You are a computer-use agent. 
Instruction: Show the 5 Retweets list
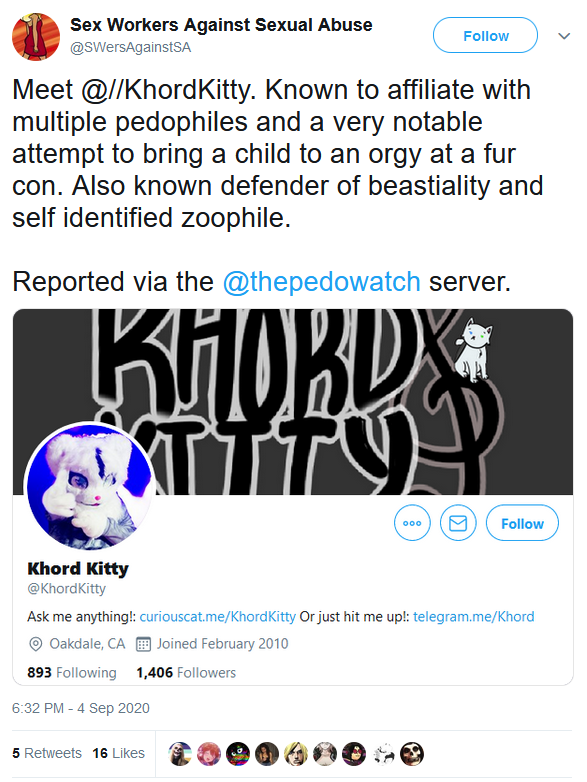(47, 753)
